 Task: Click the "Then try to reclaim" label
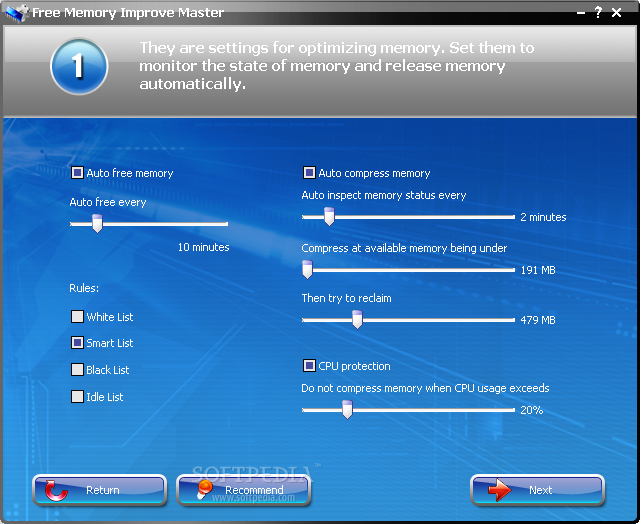pyautogui.click(x=346, y=298)
